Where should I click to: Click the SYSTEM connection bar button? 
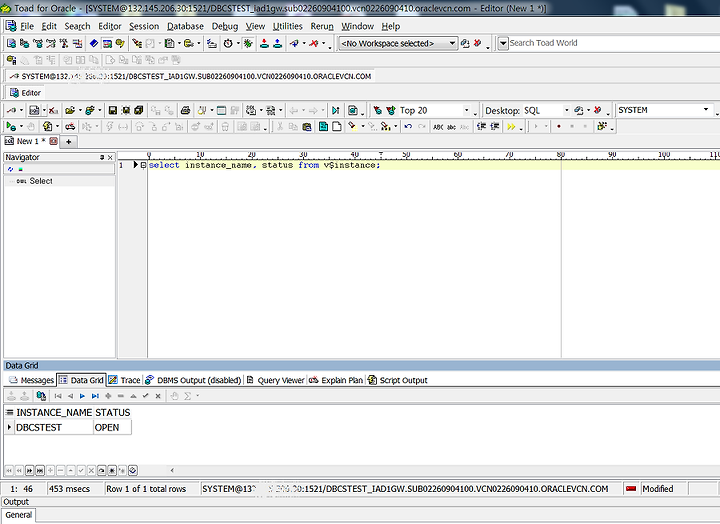[x=191, y=76]
